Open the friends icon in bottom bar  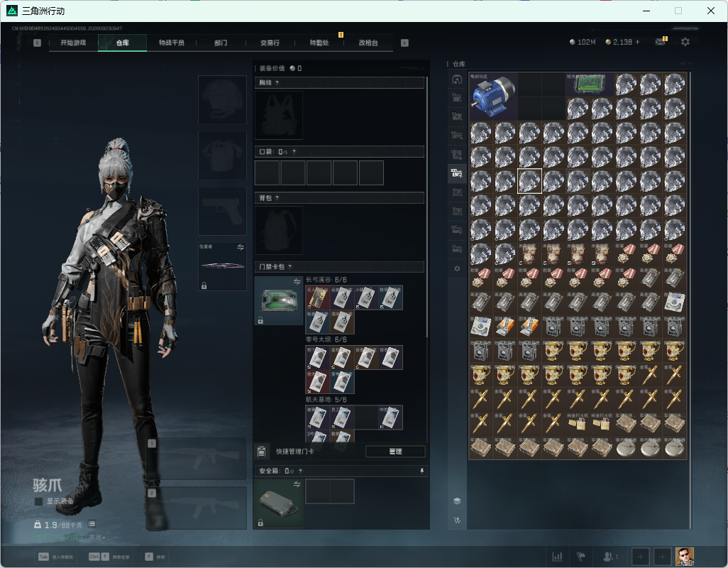[608, 556]
